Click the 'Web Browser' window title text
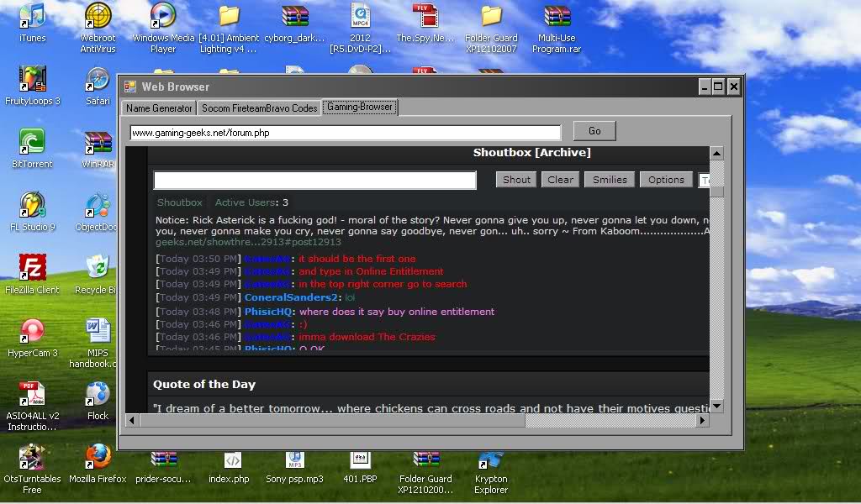Image resolution: width=861 pixels, height=504 pixels. (x=176, y=87)
